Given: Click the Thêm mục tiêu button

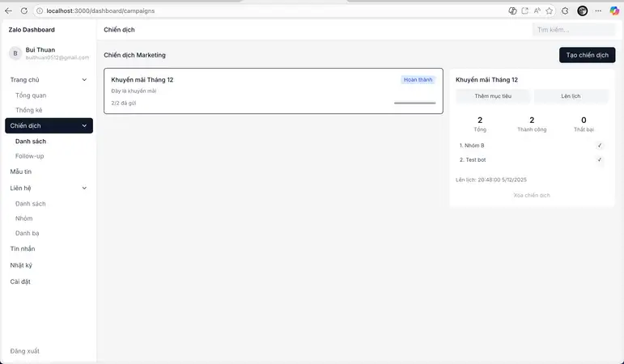Looking at the screenshot, I should click(493, 96).
